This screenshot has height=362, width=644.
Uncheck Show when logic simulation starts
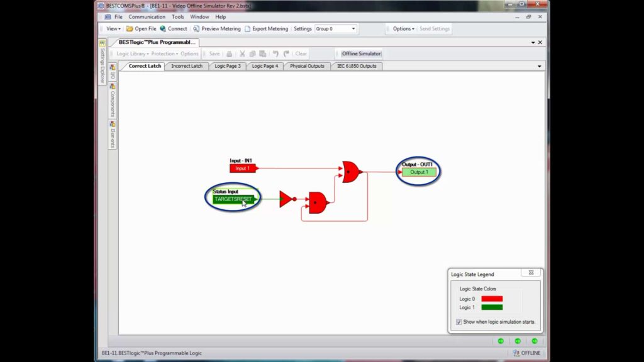click(458, 322)
